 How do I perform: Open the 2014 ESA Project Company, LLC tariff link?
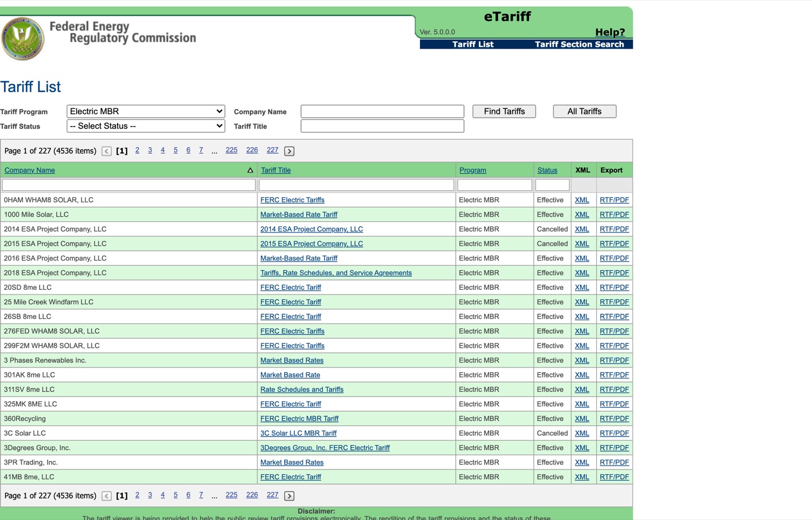[x=311, y=229]
